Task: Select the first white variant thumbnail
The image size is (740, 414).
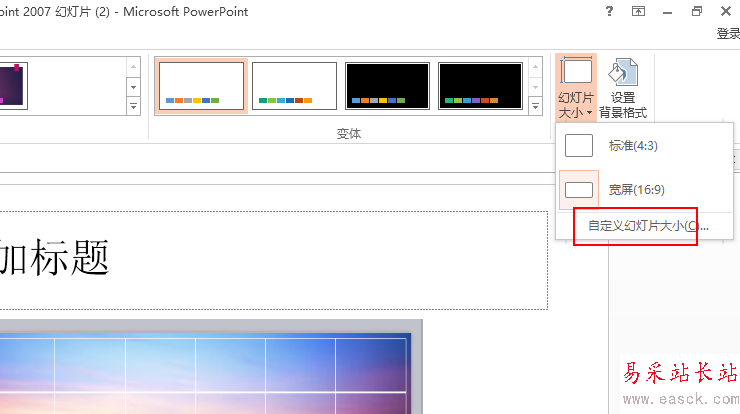Action: coord(202,86)
